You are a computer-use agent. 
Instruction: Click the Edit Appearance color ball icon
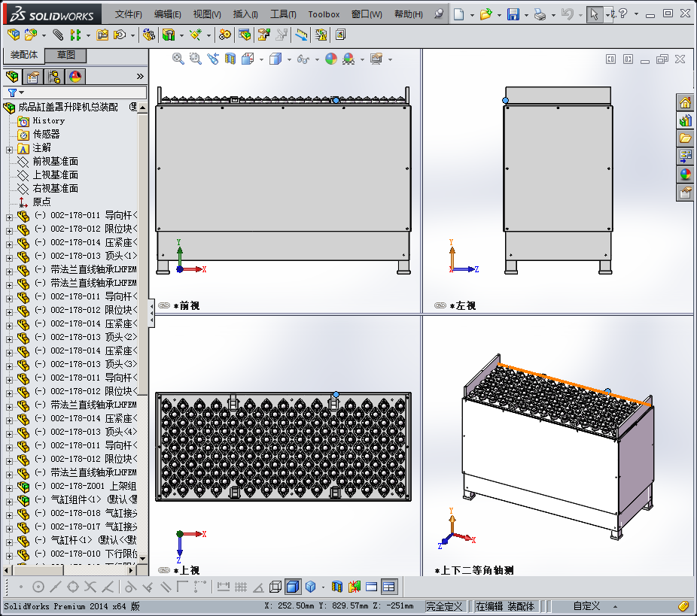pyautogui.click(x=331, y=59)
